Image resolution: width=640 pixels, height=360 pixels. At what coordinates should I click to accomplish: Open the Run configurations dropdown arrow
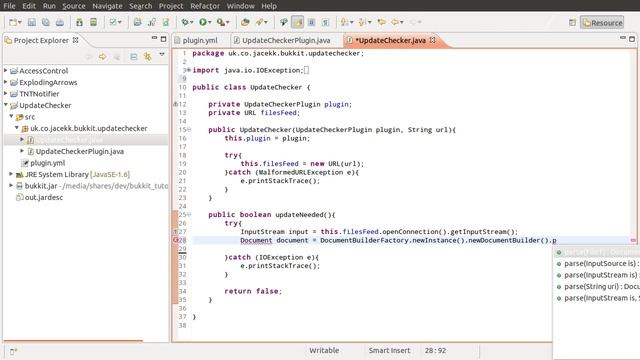click(x=209, y=22)
